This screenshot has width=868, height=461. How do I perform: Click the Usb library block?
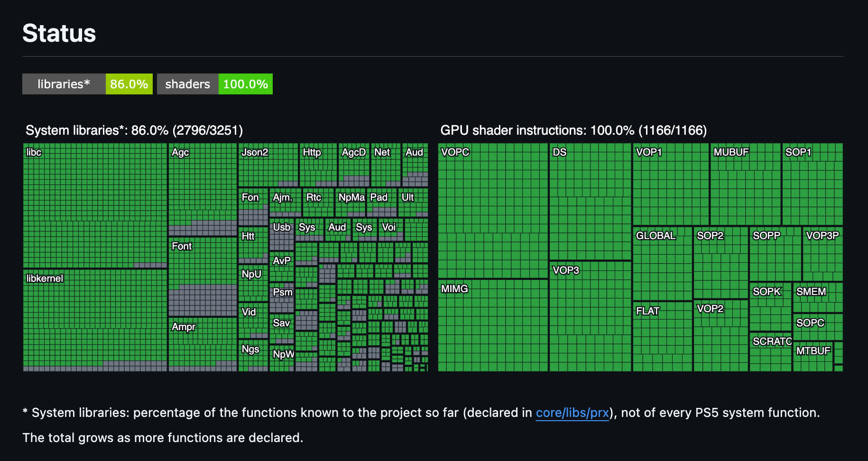282,234
